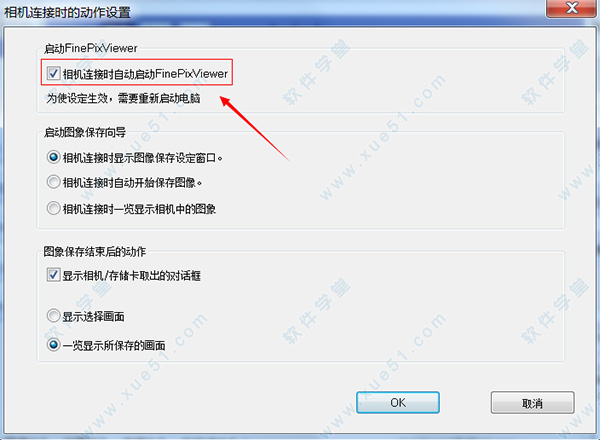The image size is (600, 440).
Task: Choose the 一览显示所保存的画面 radio button
Action: (53, 345)
